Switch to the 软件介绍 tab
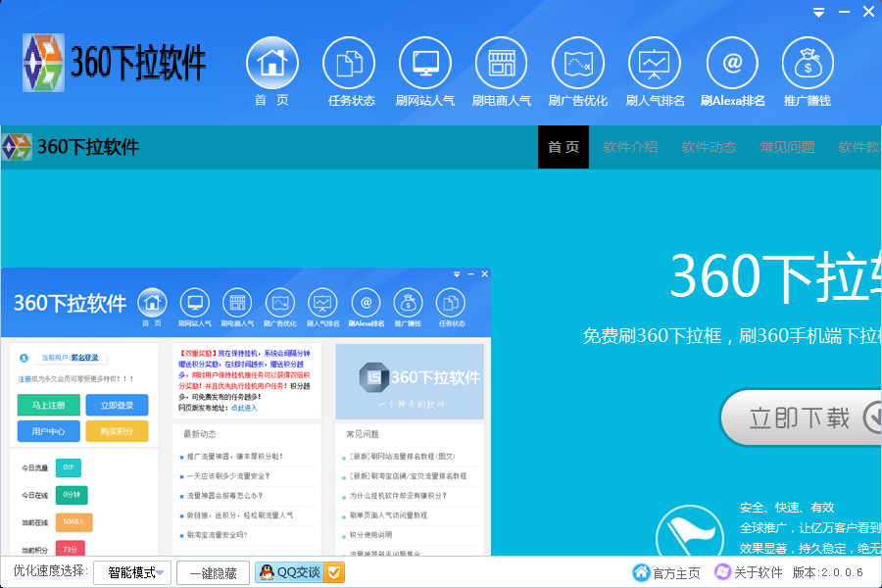This screenshot has width=882, height=588. click(x=630, y=146)
